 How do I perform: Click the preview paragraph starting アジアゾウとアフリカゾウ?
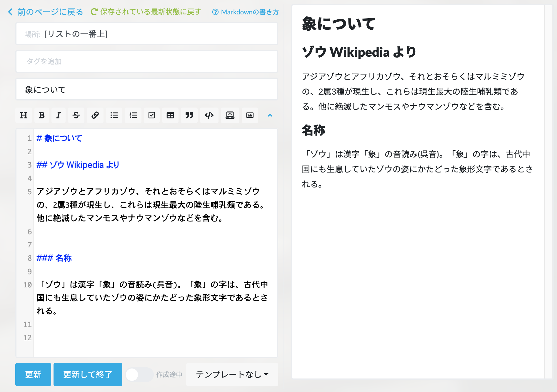pyautogui.click(x=413, y=91)
